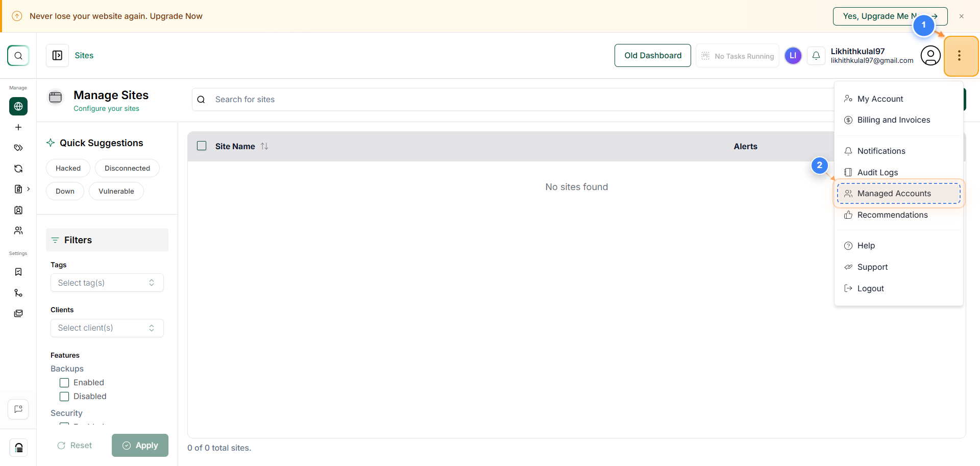Open Managed Accounts menu item
The height and width of the screenshot is (466, 980).
coord(898,194)
